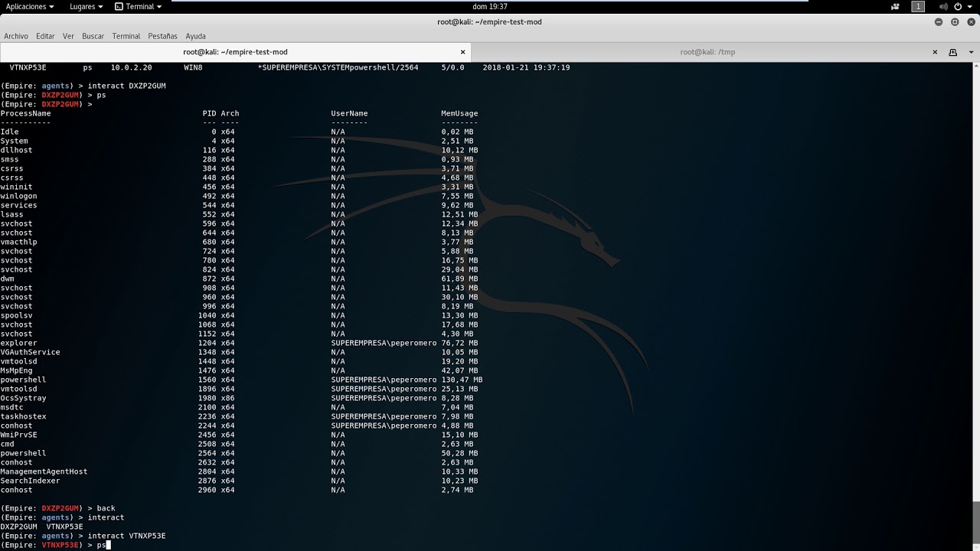Screen dimensions: 980x551
Task: Switch to the ~/empire-test-mod tab
Action: click(235, 52)
